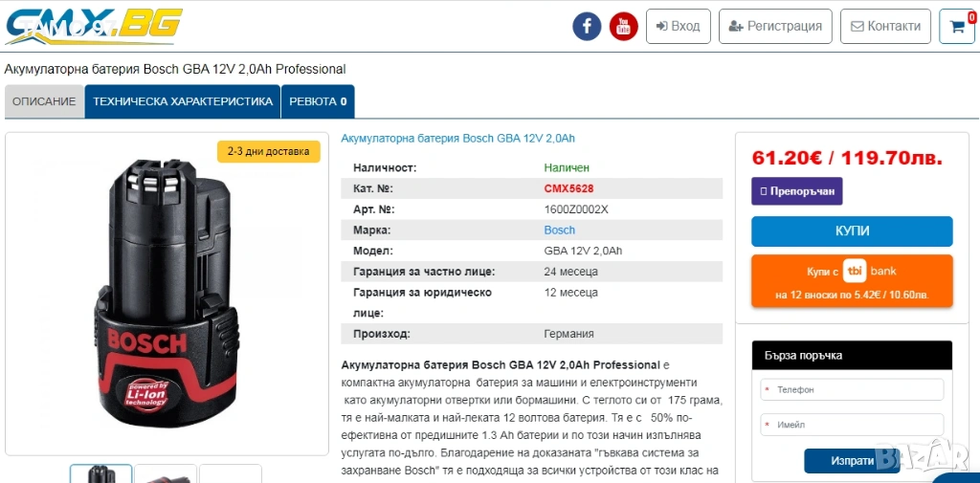Image resolution: width=980 pixels, height=483 pixels.
Task: Click the CMX.BG site logo
Action: coord(94,26)
